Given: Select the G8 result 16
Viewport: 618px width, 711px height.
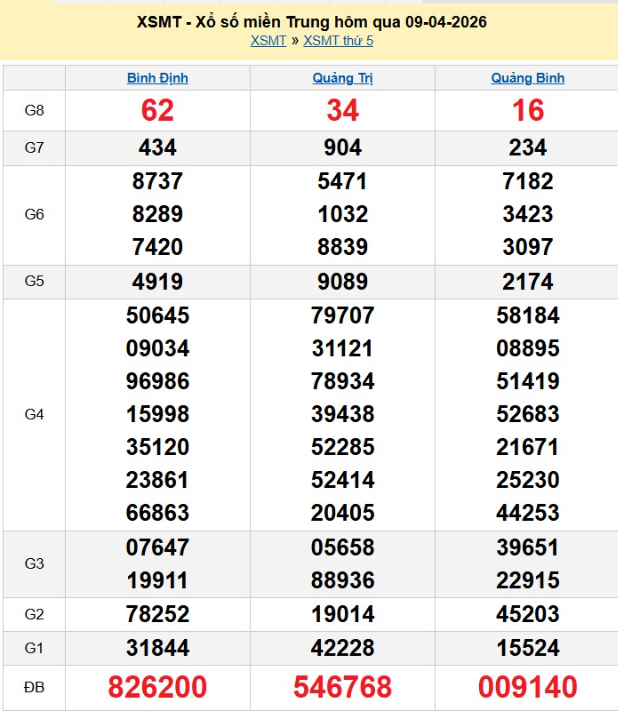Looking at the screenshot, I should point(527,111).
